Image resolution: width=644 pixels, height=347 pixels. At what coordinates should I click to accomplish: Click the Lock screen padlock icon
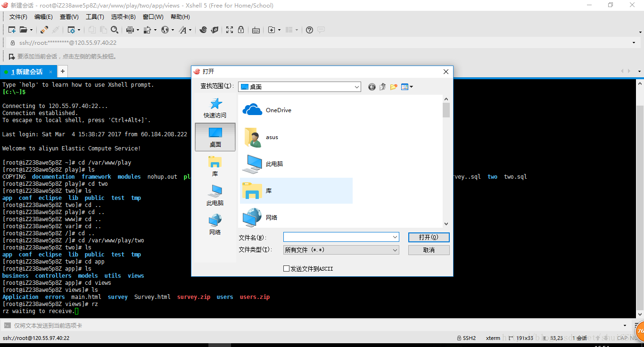(241, 30)
